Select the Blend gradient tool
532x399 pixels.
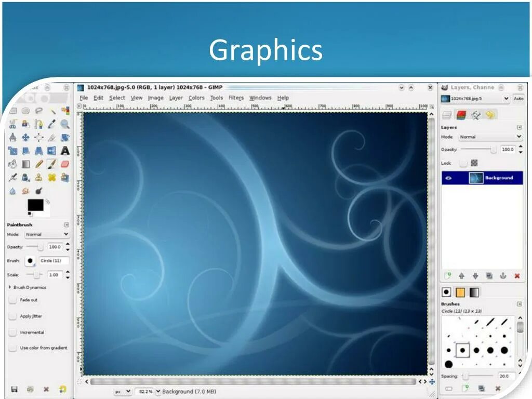pyautogui.click(x=25, y=164)
